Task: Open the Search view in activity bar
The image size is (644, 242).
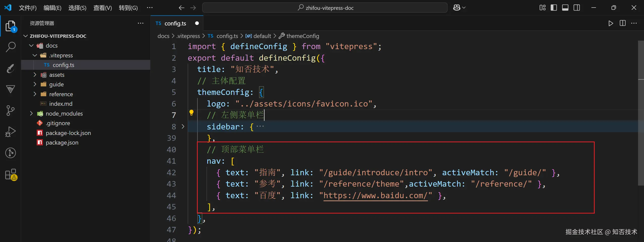Action: (11, 47)
